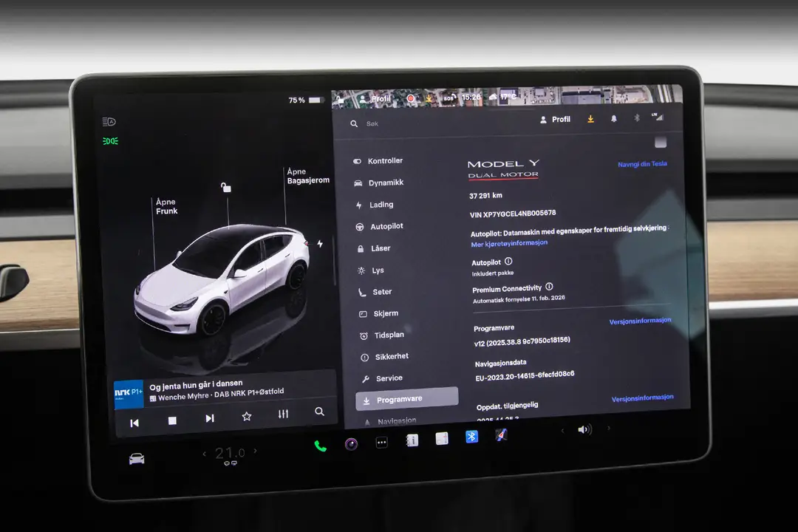Open the Autopilot settings menu
Screen dimensions: 798x532
[379, 227]
